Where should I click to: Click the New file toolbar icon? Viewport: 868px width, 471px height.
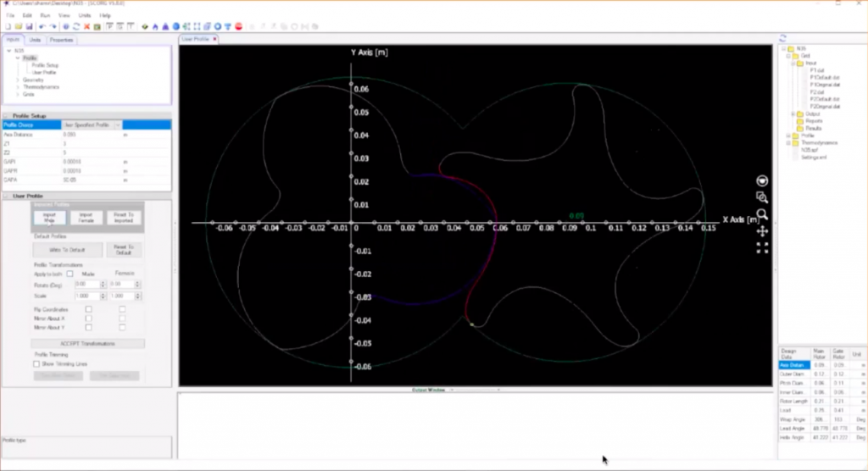tap(8, 26)
